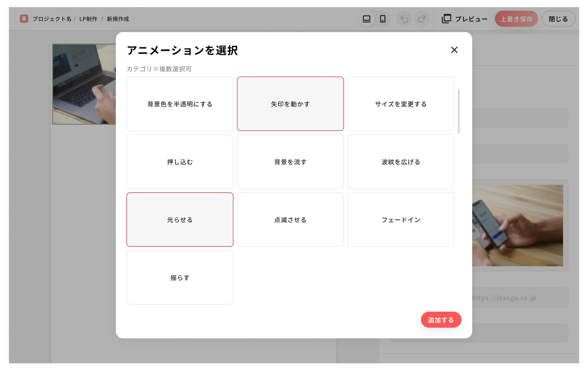Screen dimensions: 588x374
Task: Deselect the 光らせる animation card
Action: [x=180, y=219]
